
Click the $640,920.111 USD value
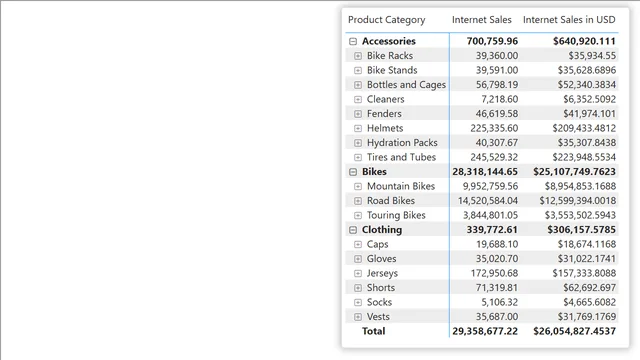click(x=584, y=41)
